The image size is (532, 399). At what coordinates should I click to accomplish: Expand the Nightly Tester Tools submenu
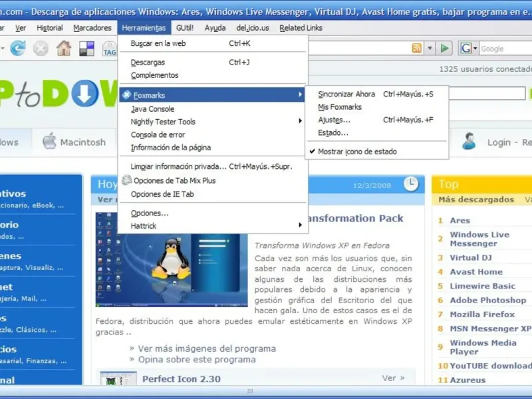click(300, 121)
